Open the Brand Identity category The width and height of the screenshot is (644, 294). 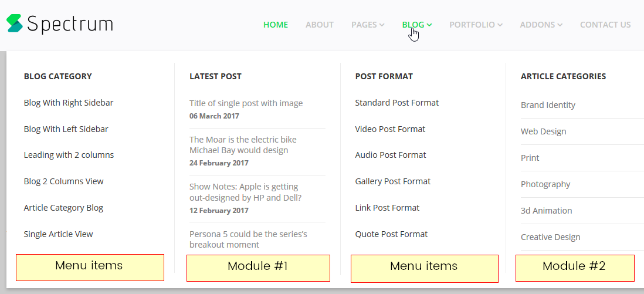(548, 105)
